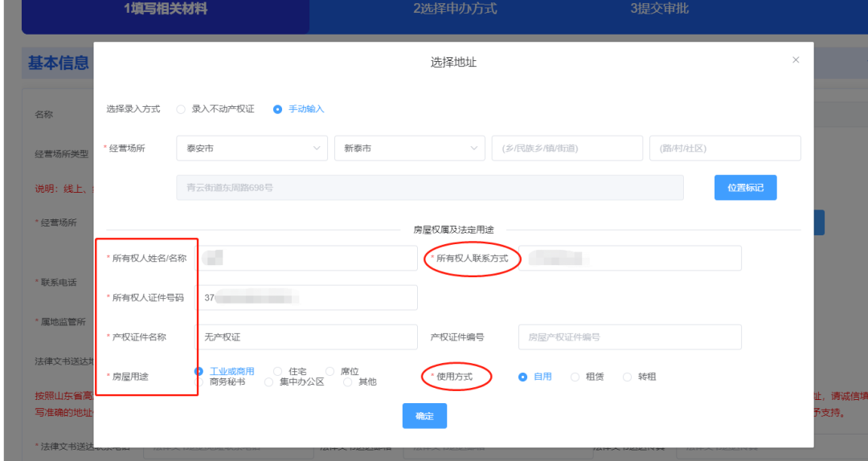
Task: Select 转租 usage method radio
Action: pyautogui.click(x=627, y=377)
